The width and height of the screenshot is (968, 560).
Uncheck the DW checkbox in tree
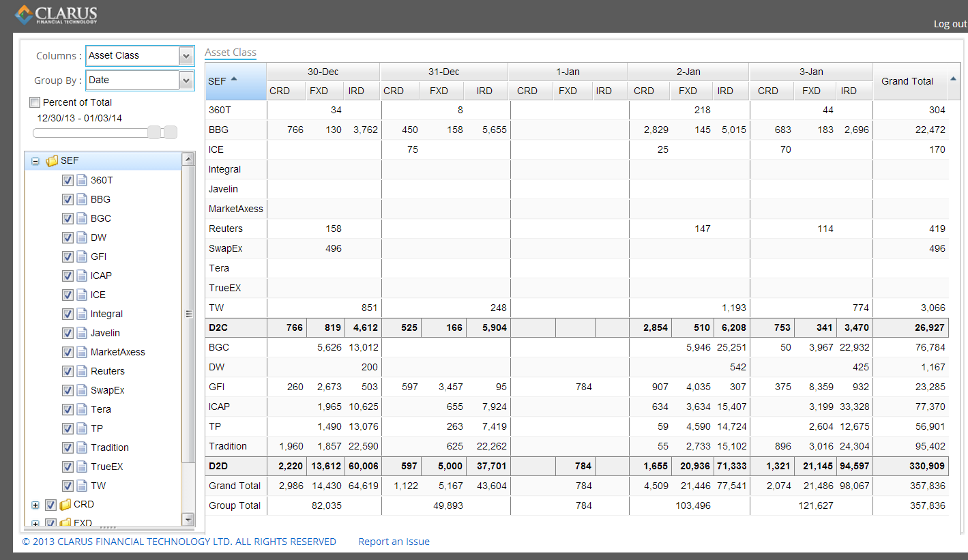[x=68, y=237]
